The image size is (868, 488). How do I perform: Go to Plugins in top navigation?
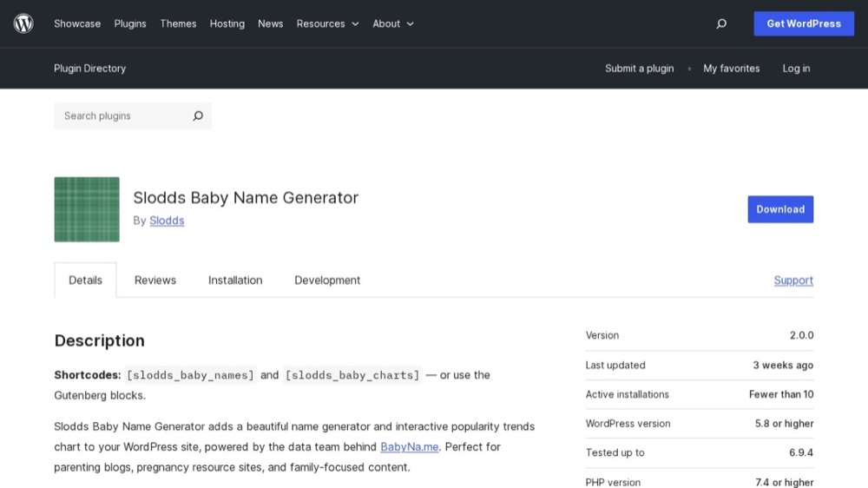point(130,23)
